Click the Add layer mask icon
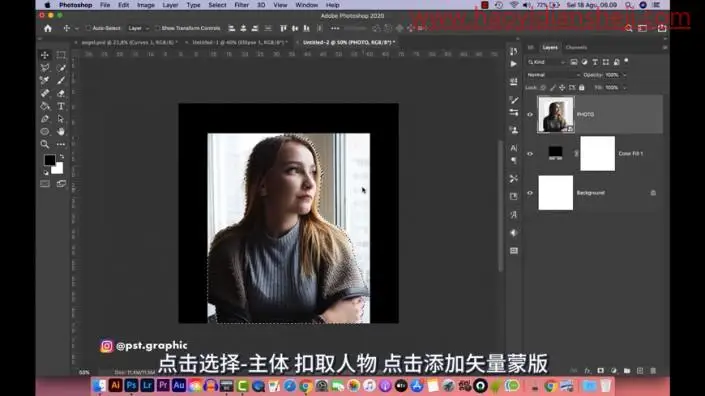 click(600, 371)
